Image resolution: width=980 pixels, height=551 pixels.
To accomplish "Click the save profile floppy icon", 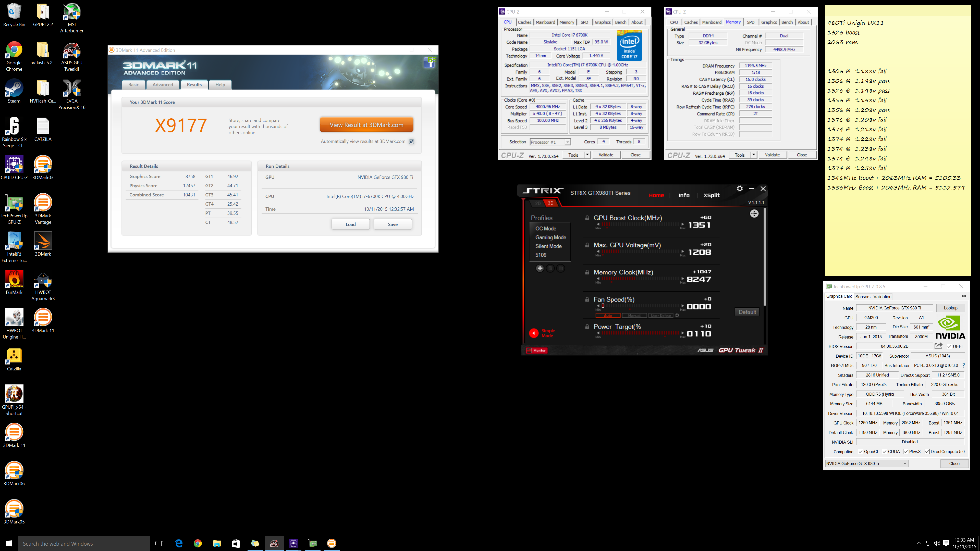I will pos(561,268).
